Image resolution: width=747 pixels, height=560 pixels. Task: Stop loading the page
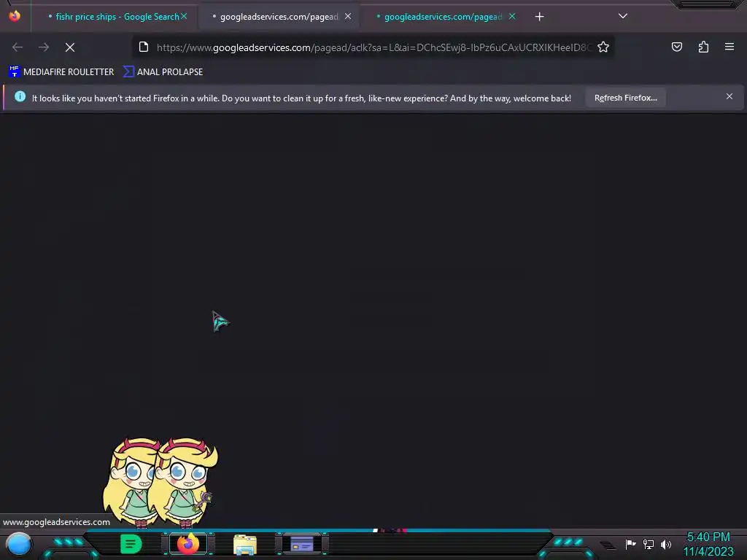70,47
